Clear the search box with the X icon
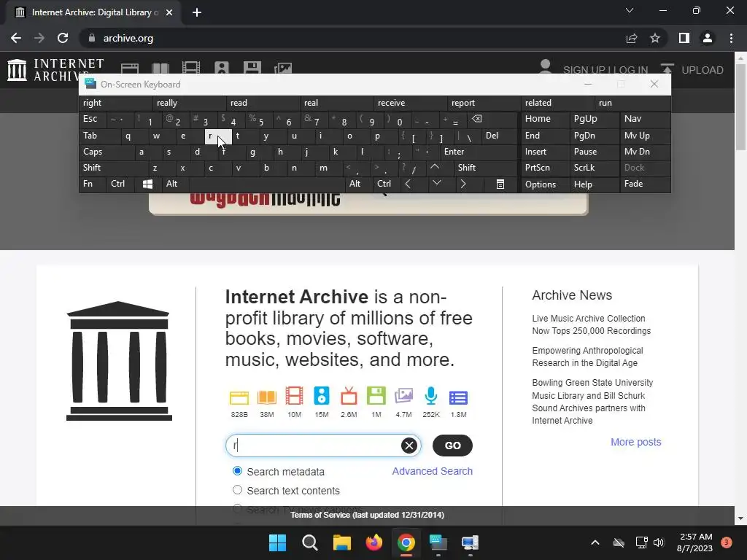 coord(409,446)
